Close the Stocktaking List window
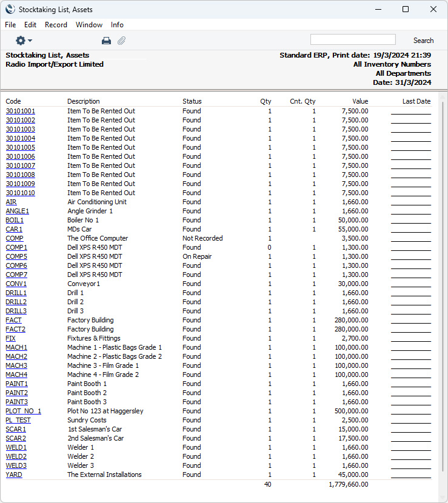Image resolution: width=448 pixels, height=503 pixels. click(x=433, y=9)
